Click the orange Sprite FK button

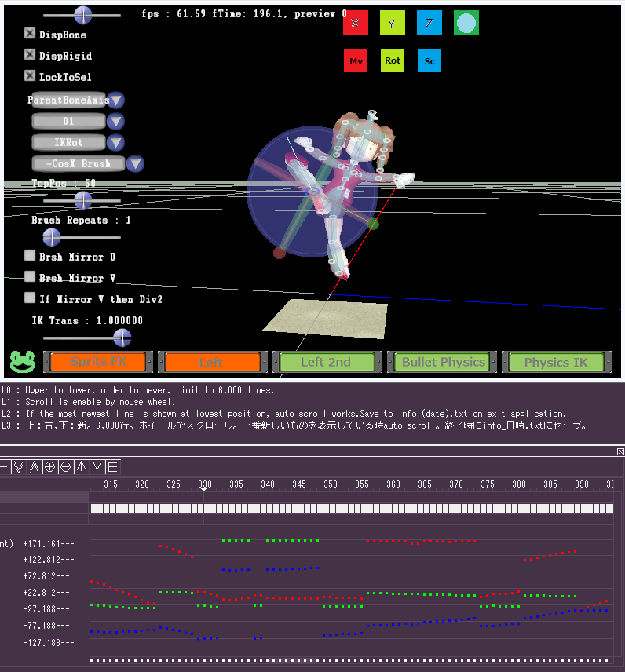coord(98,362)
